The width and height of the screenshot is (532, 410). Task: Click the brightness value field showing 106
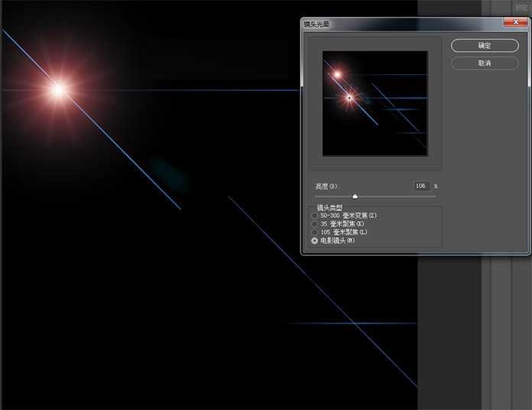pos(422,186)
